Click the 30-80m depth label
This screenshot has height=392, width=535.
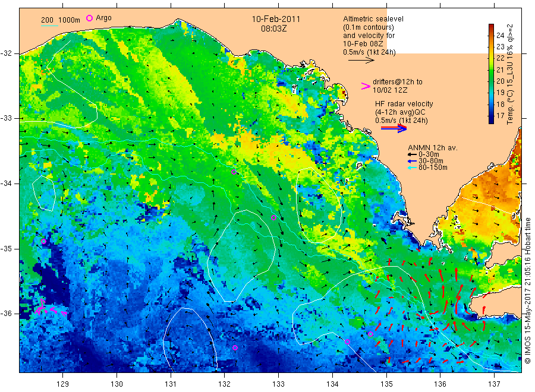(431, 161)
